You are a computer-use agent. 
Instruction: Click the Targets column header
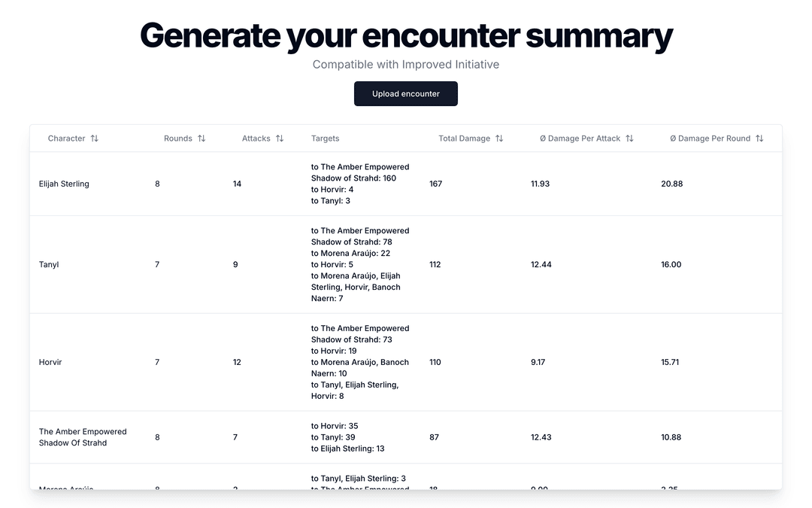pyautogui.click(x=325, y=138)
